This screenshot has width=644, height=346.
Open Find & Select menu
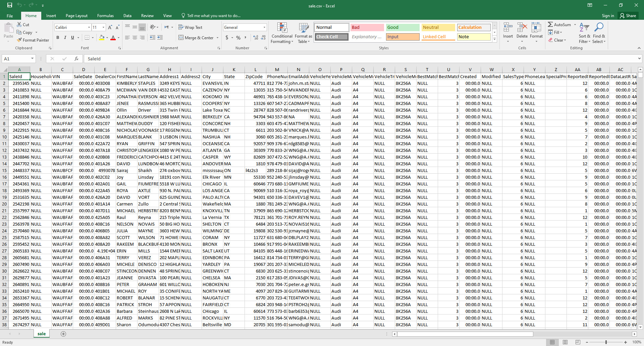pyautogui.click(x=599, y=33)
